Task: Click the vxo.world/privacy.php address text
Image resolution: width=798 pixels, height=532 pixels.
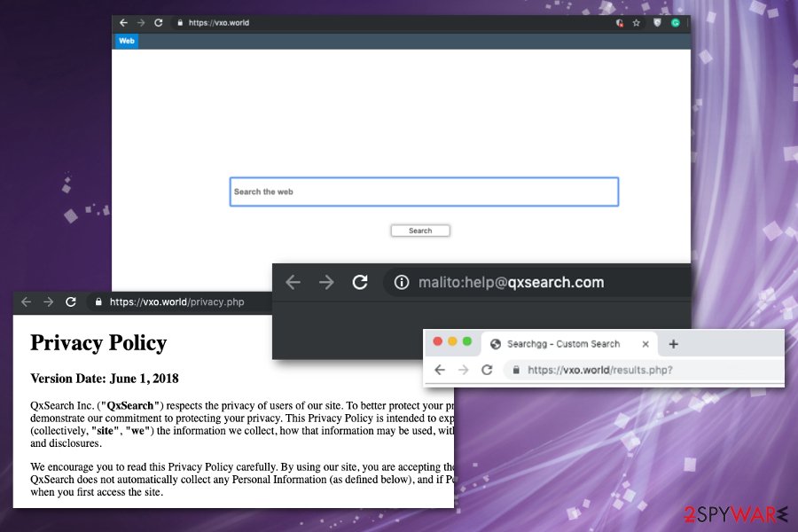Action: [x=177, y=301]
